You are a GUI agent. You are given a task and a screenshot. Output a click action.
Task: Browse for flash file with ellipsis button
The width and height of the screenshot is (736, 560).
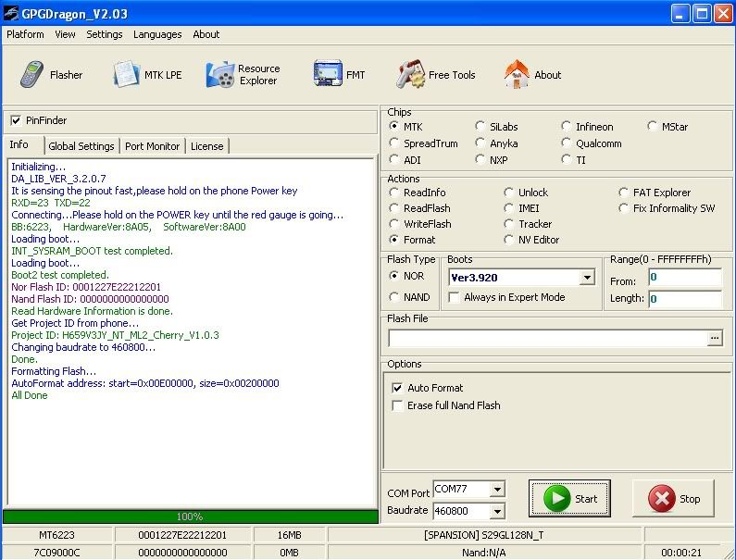pos(715,338)
